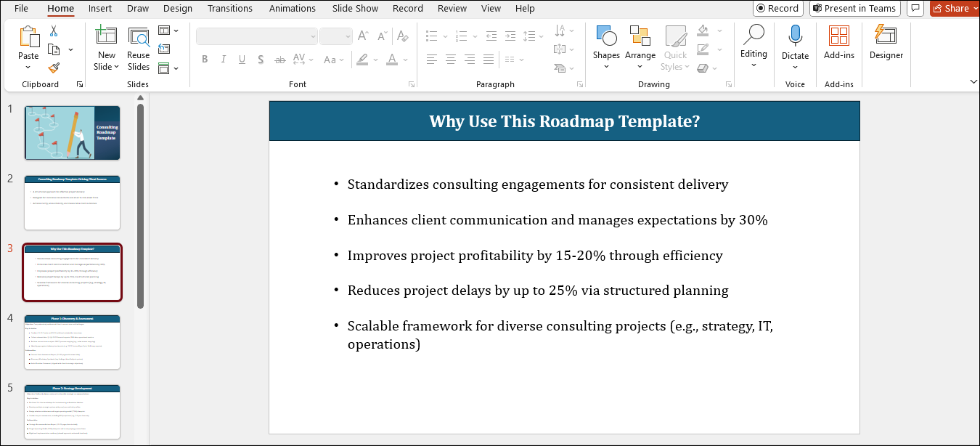Activate the Format Painter brush
The height and width of the screenshot is (446, 980).
point(54,68)
